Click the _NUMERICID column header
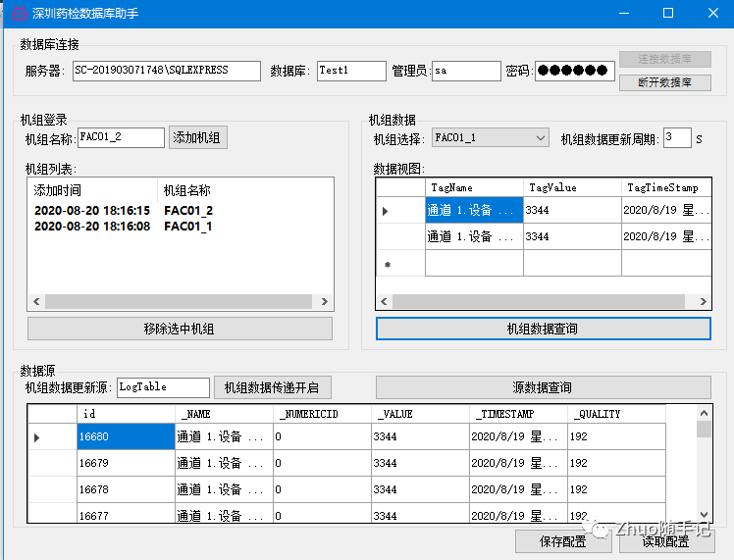The image size is (734, 560). point(323,414)
